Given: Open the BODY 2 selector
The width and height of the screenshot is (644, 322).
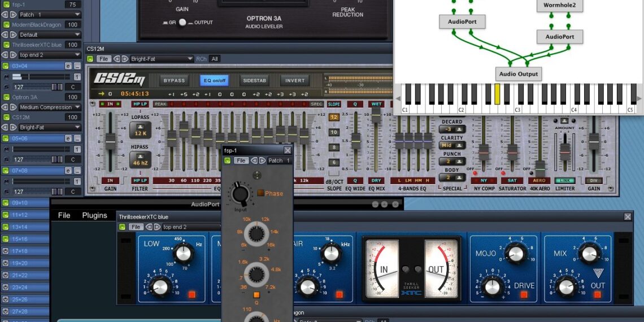Looking at the screenshot, I should 452,177.
